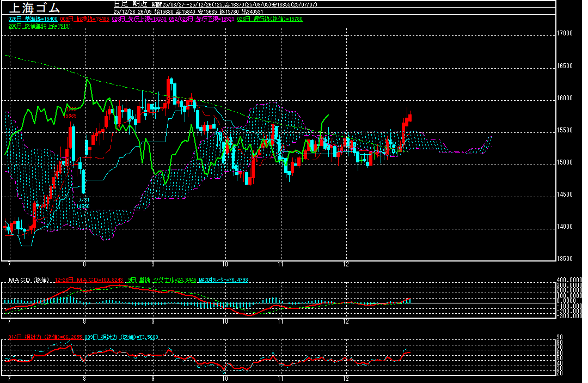Select month 9 on the main chart time axis

[x=154, y=264]
